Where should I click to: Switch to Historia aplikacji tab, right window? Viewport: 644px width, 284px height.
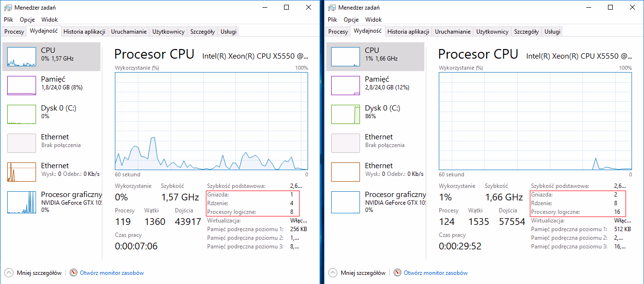pyautogui.click(x=408, y=32)
